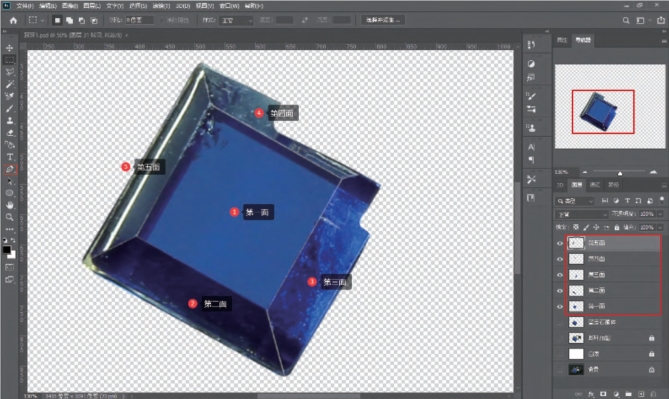Select the Move tool in the toolbar
The image size is (669, 399).
click(9, 48)
